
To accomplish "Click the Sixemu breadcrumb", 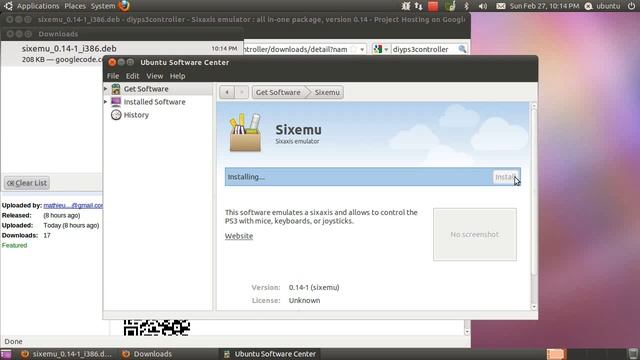I will (327, 92).
